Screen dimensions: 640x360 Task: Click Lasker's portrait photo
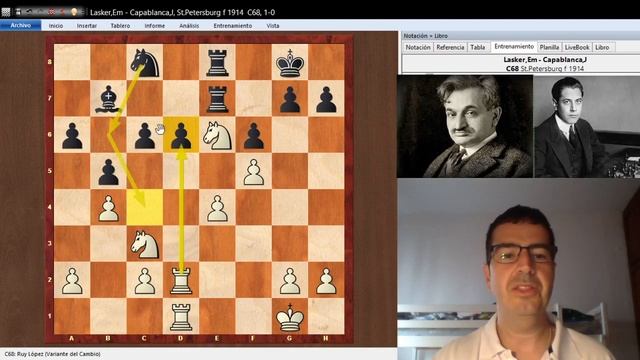(x=465, y=126)
